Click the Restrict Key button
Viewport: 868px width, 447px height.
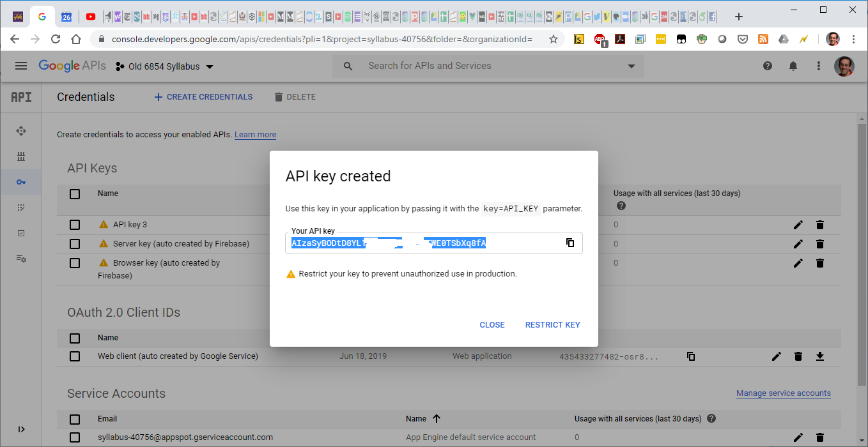[x=552, y=325]
